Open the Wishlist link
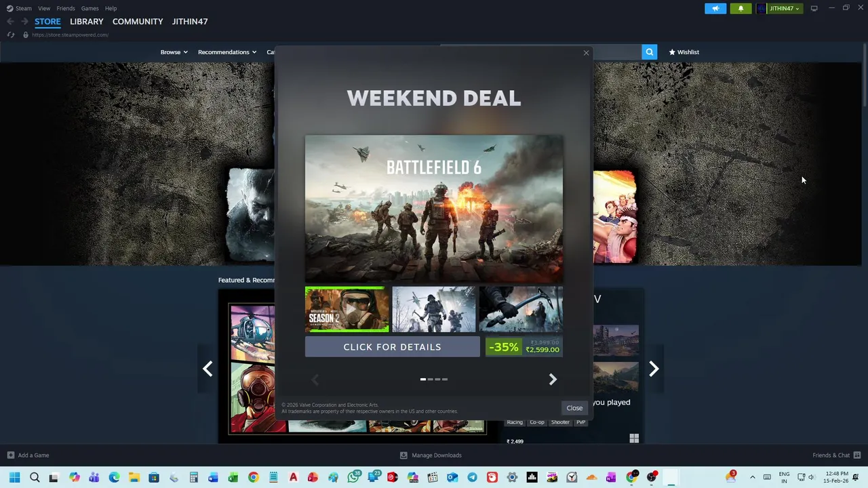Viewport: 868px width, 488px height. (684, 52)
